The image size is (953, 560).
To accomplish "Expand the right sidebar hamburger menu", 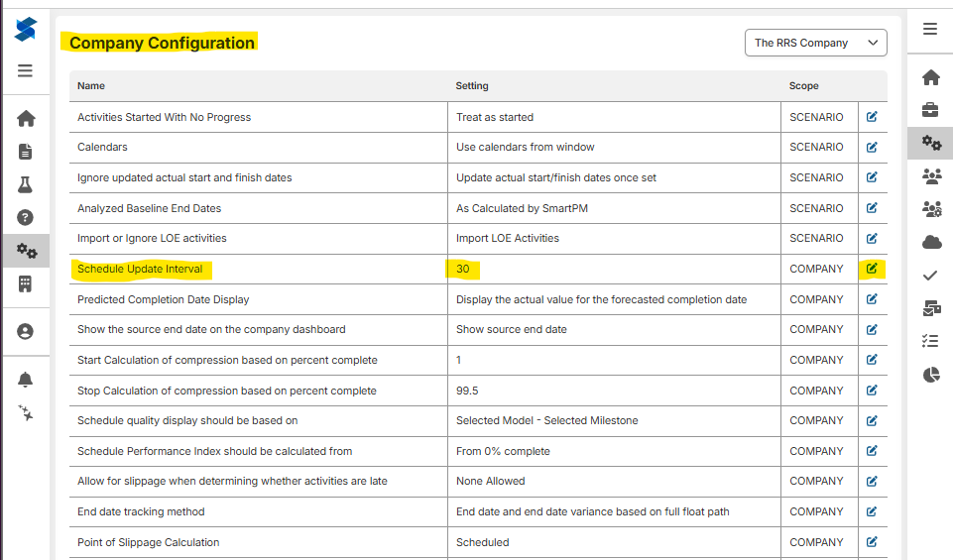I will coord(930,29).
